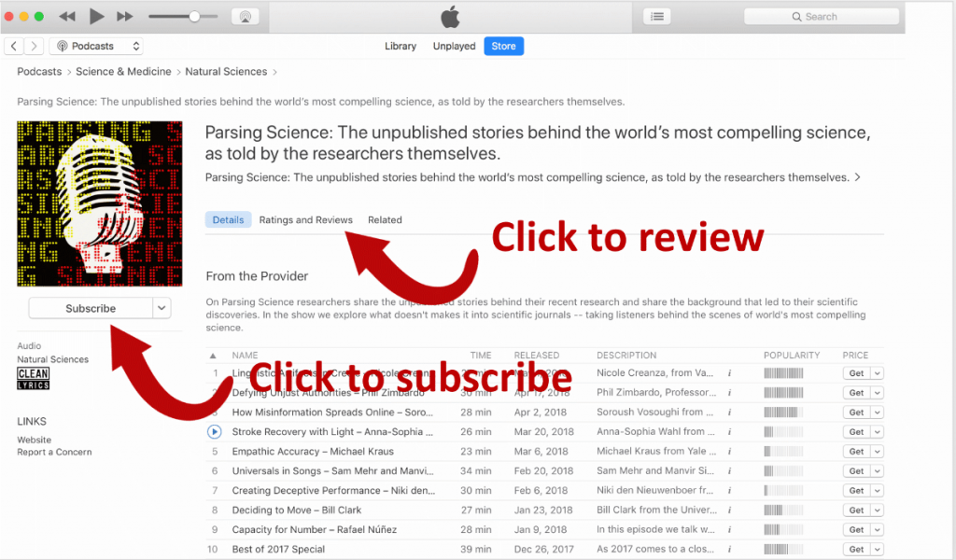956x560 pixels.
Task: Show info icon for Nicole Creanza description
Action: click(x=729, y=373)
